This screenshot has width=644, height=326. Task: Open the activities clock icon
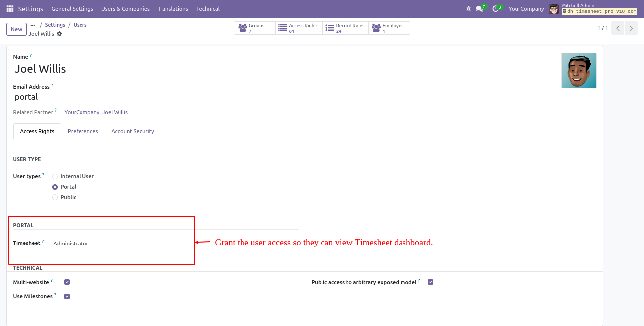(495, 9)
